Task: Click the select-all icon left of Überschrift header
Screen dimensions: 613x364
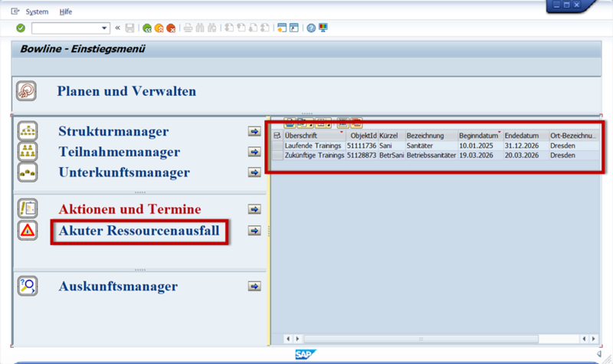Action: coord(277,136)
